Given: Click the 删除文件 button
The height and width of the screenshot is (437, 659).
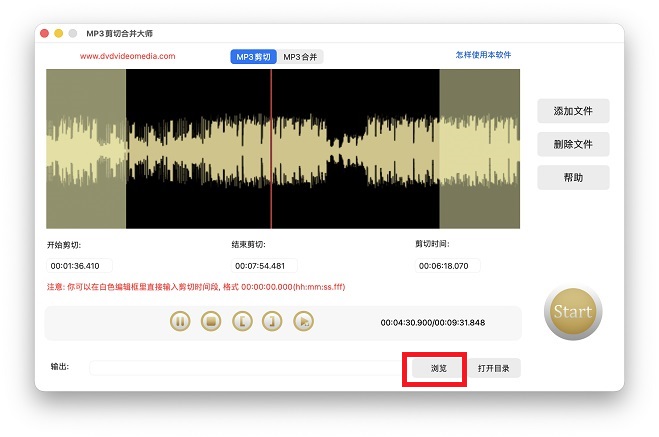Looking at the screenshot, I should pos(573,144).
